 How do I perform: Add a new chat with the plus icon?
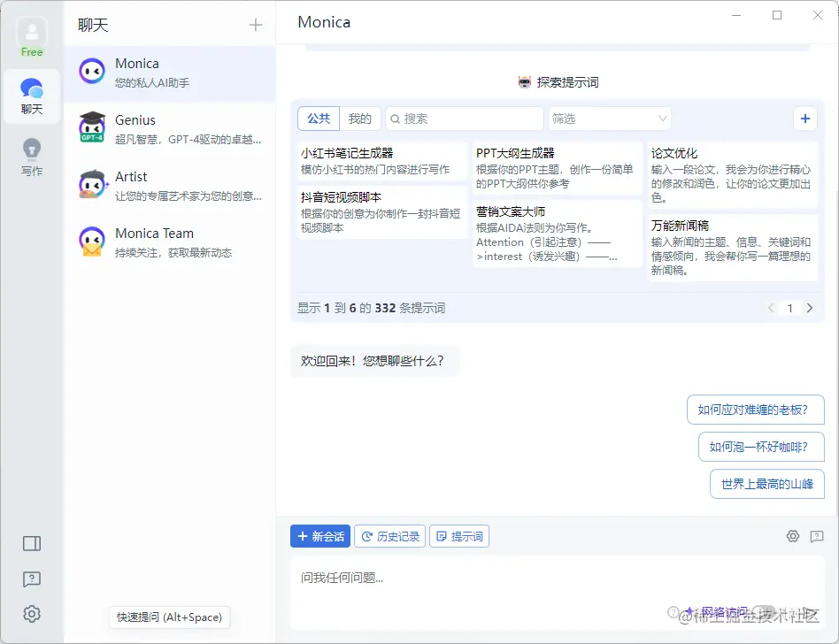click(x=256, y=25)
